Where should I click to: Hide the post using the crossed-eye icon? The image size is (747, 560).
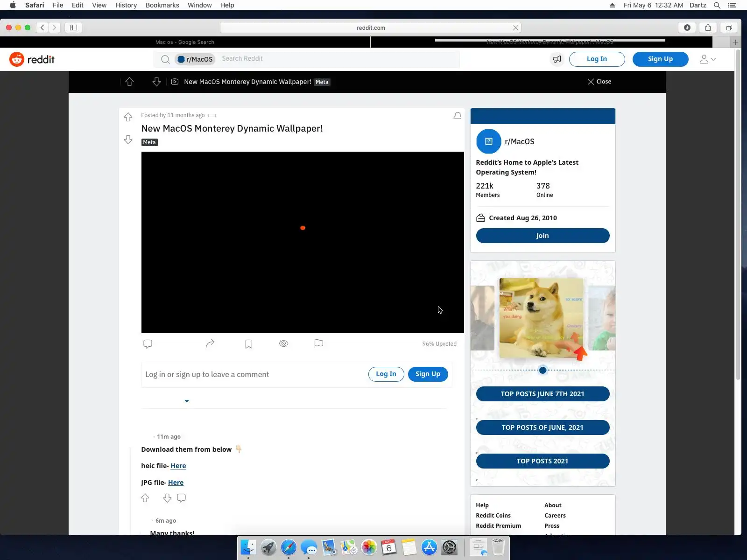pos(283,344)
